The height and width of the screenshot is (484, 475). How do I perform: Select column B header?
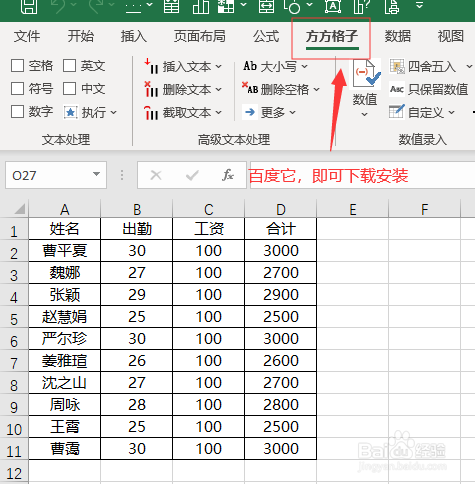[137, 209]
